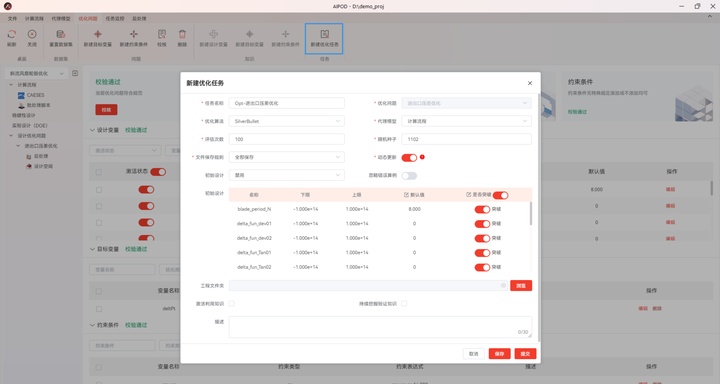720x384 pixels.
Task: Click the background design variable table scrollbar
Action: coord(712,188)
